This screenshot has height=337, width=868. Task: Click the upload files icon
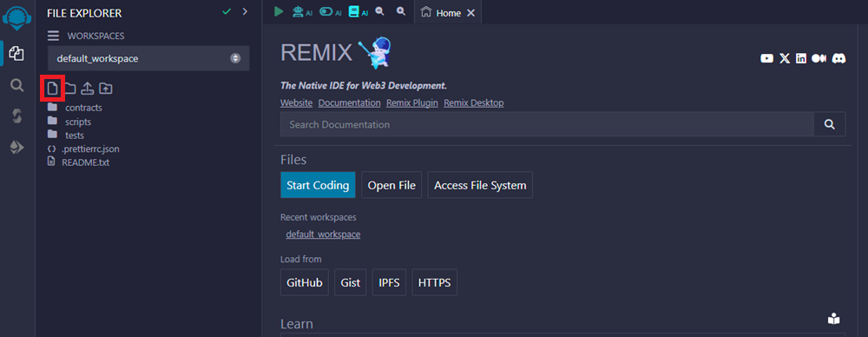88,88
